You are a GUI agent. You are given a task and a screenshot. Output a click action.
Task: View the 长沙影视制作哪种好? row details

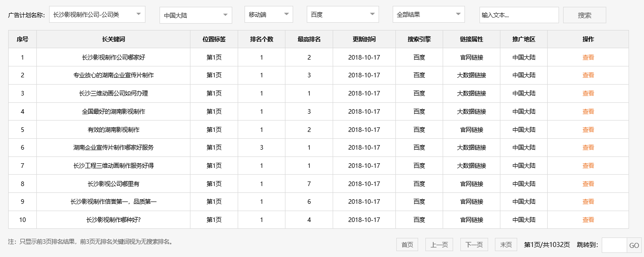tap(588, 220)
